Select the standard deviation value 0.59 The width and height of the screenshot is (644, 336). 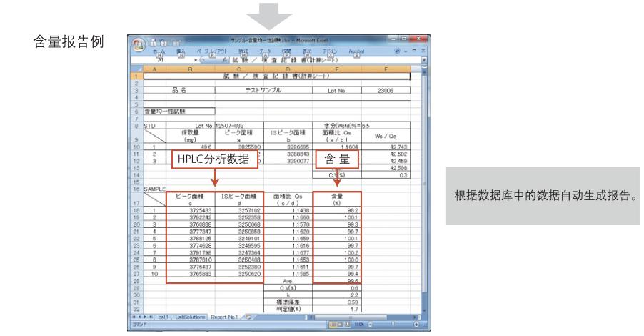pos(337,302)
